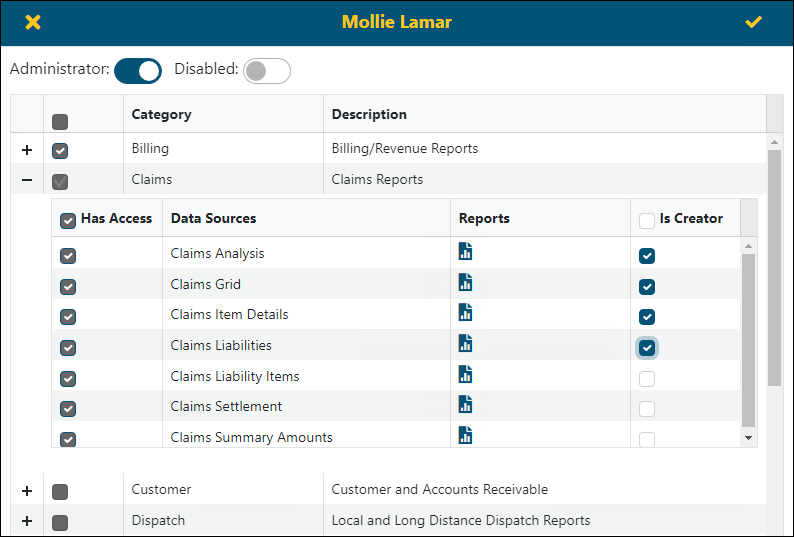794x537 pixels.
Task: Open the Claims Item Details report icon
Action: pos(465,313)
